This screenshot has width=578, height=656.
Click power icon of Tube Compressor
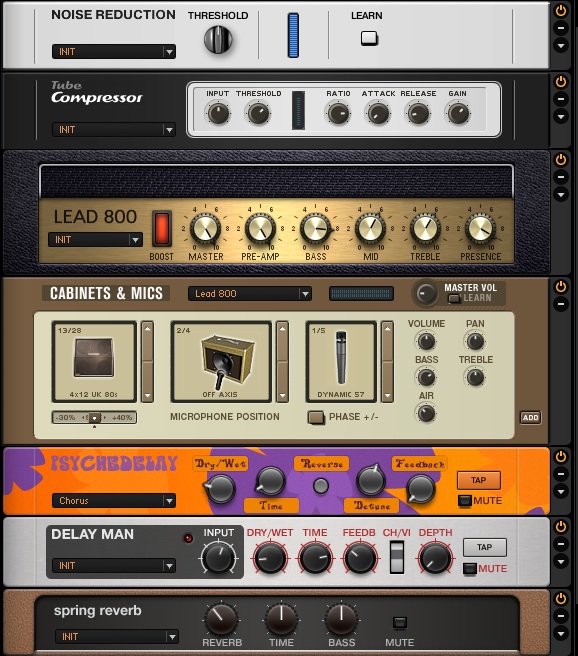[x=561, y=82]
